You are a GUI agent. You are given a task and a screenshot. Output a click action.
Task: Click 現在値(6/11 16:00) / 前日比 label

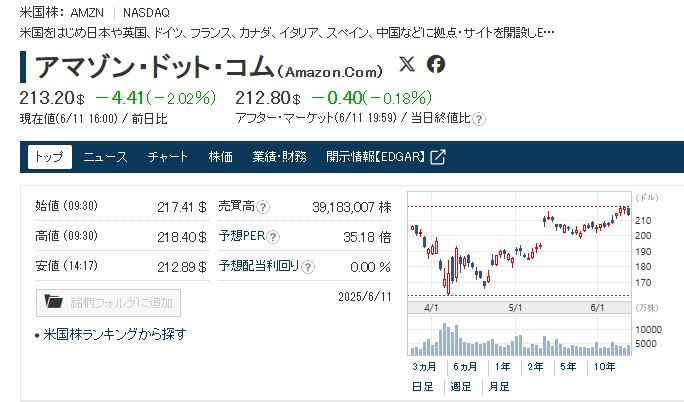click(93, 119)
